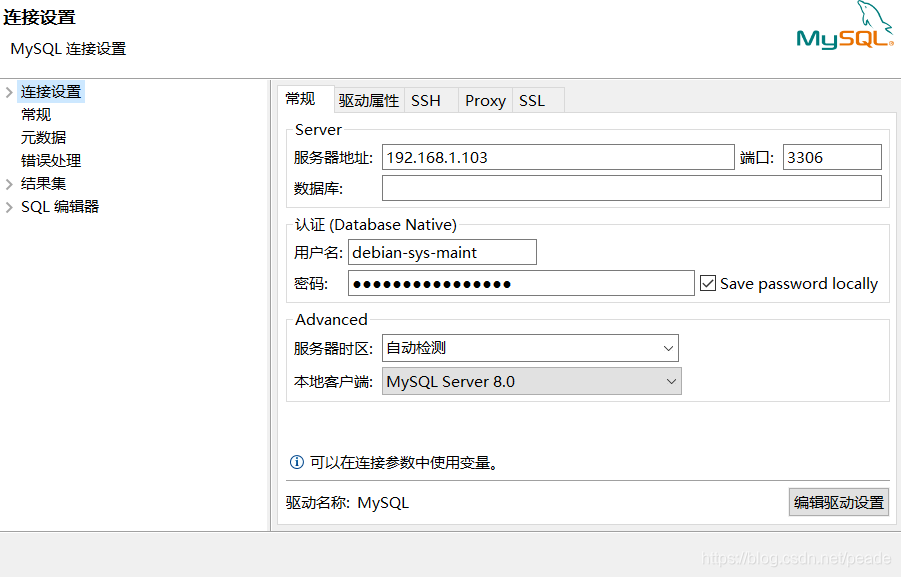This screenshot has height=577, width=901.
Task: Click the Server group label
Action: pyautogui.click(x=318, y=130)
